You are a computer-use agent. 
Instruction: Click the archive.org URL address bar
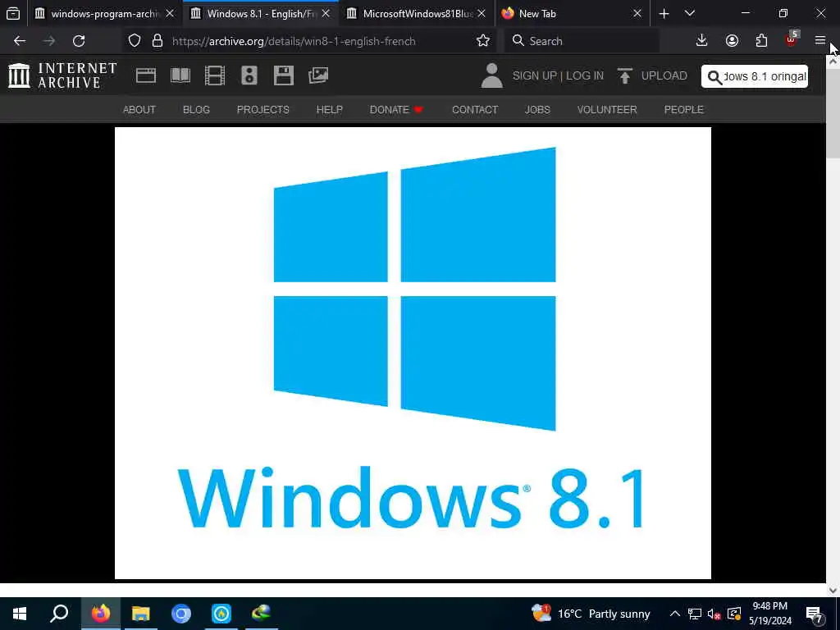(x=294, y=41)
